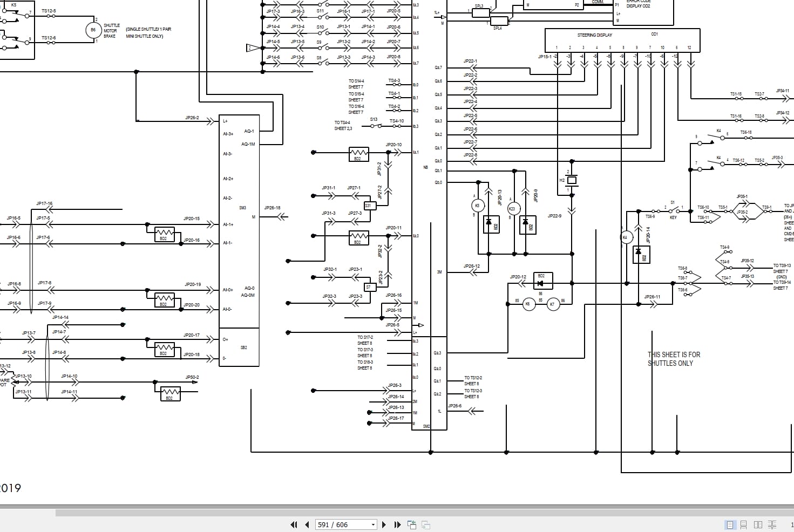This screenshot has height=532, width=794.
Task: Click the JP15-1 connector label
Action: [x=545, y=56]
